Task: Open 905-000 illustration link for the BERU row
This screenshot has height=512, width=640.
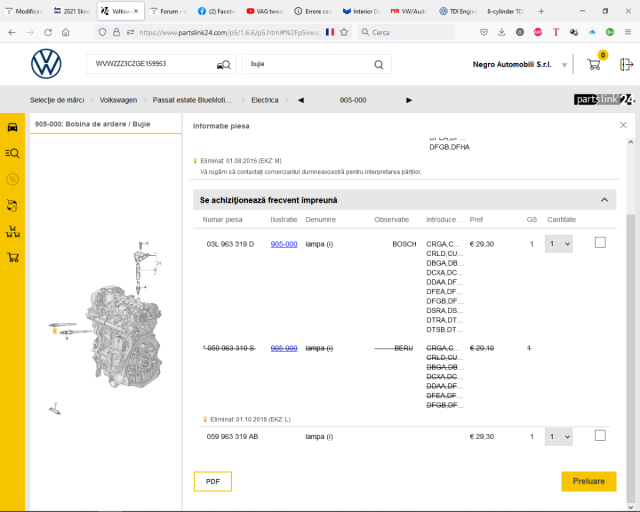Action: pyautogui.click(x=284, y=348)
